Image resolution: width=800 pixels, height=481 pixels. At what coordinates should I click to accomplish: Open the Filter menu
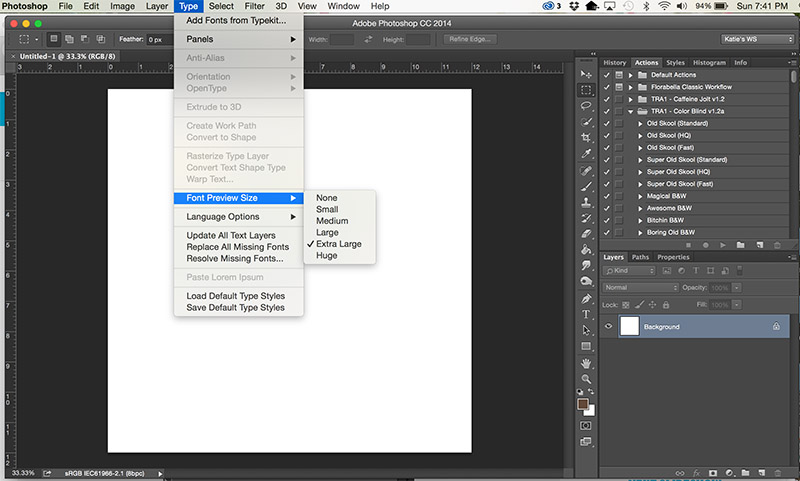click(254, 6)
